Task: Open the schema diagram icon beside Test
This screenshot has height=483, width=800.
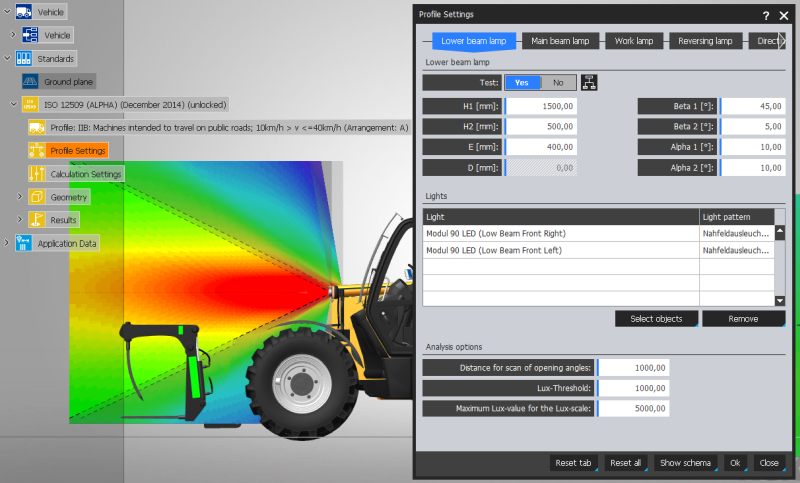Action: point(588,82)
